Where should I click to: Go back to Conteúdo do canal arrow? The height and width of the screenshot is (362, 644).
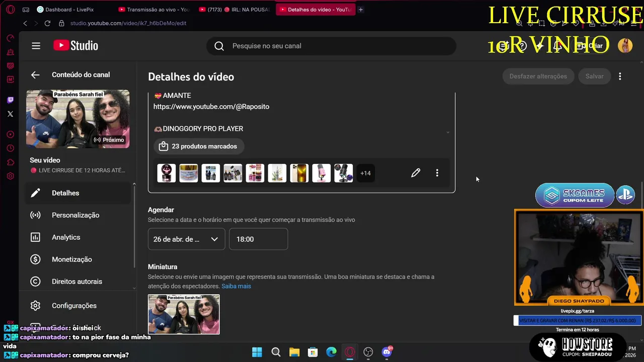click(x=35, y=75)
